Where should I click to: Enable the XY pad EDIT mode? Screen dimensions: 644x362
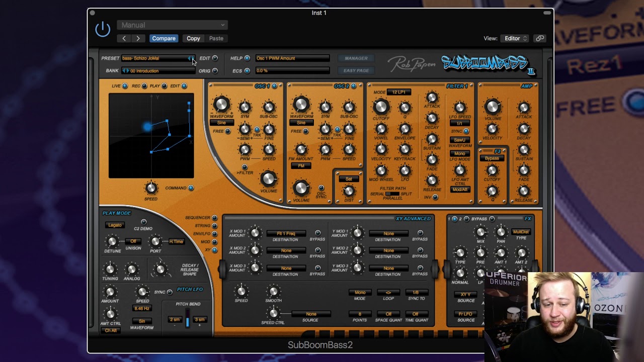[184, 86]
